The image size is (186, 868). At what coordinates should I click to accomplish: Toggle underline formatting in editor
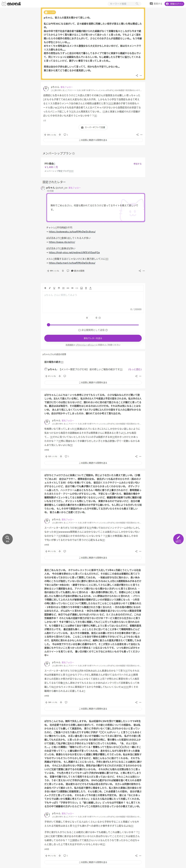54,288
